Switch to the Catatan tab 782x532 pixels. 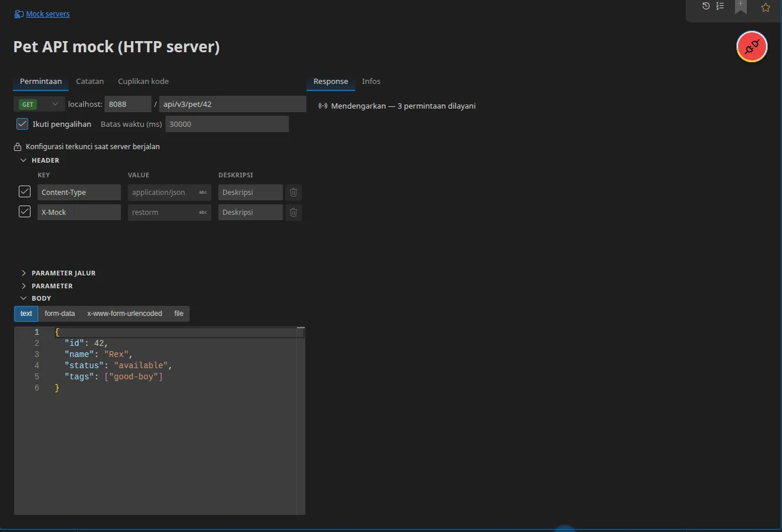tap(90, 82)
